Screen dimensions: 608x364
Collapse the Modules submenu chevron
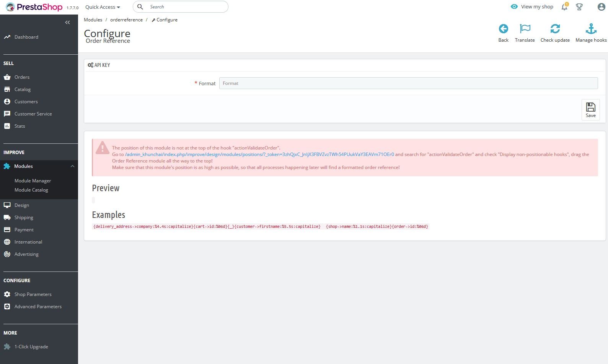click(x=72, y=166)
